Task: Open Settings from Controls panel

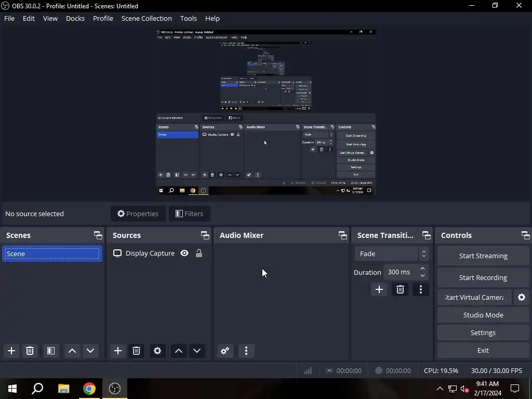Action: click(x=483, y=332)
